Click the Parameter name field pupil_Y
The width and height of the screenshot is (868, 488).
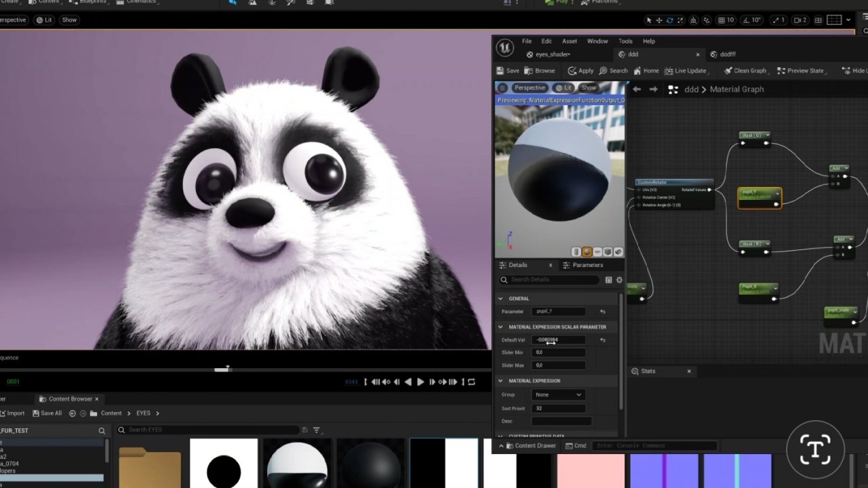[559, 311]
